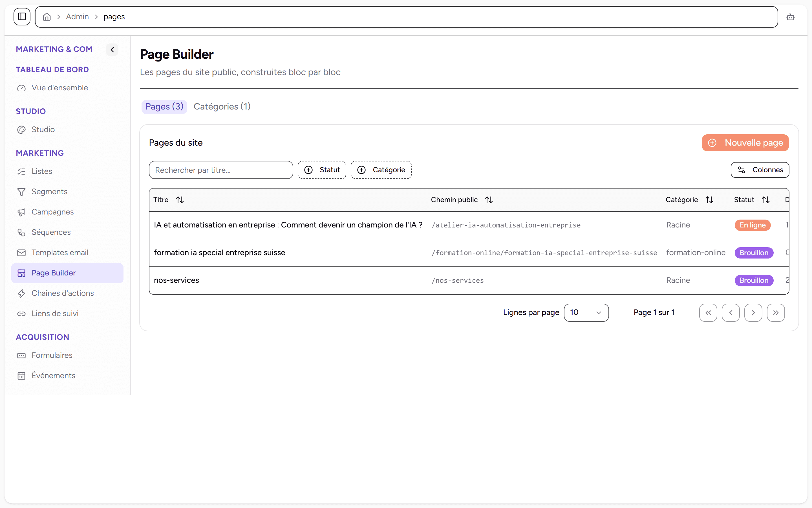The width and height of the screenshot is (812, 508).
Task: Open the assistant robot icon
Action: click(790, 17)
